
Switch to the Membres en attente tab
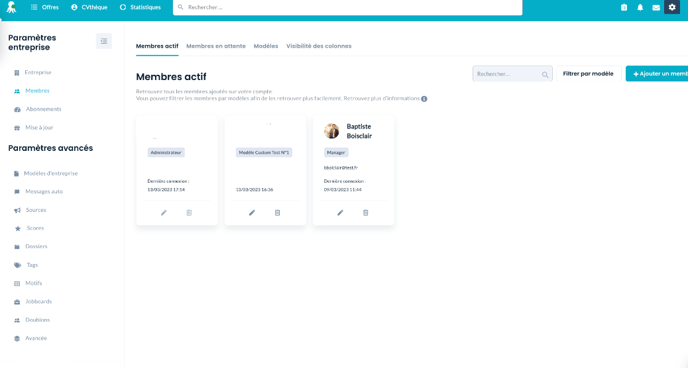pos(216,46)
